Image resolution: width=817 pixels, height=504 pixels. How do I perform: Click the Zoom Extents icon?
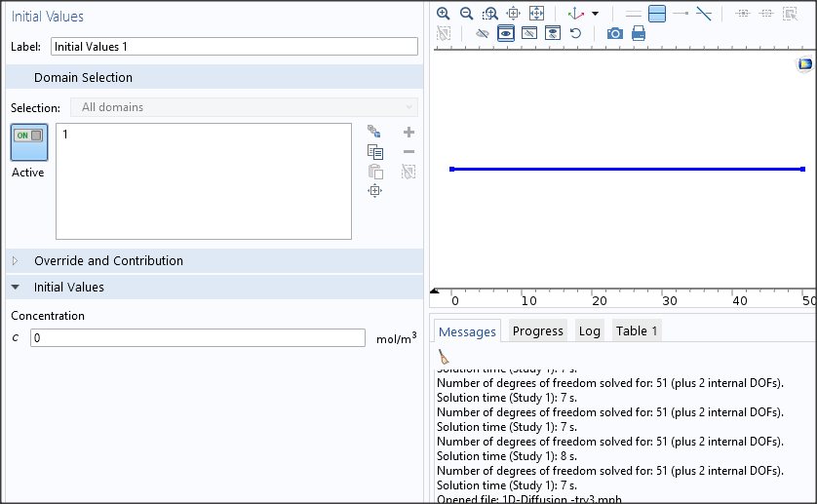[x=536, y=14]
